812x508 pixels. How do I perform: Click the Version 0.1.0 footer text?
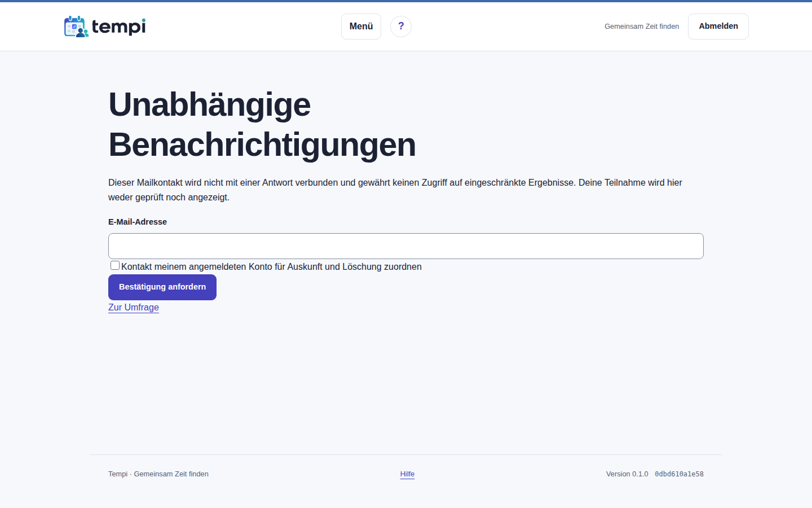627,474
